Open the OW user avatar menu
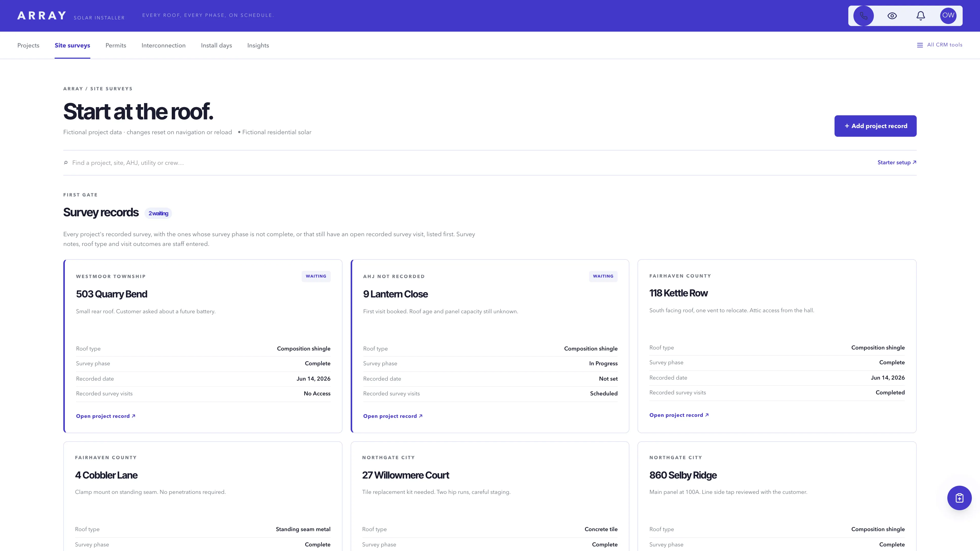980x551 pixels. 948,16
